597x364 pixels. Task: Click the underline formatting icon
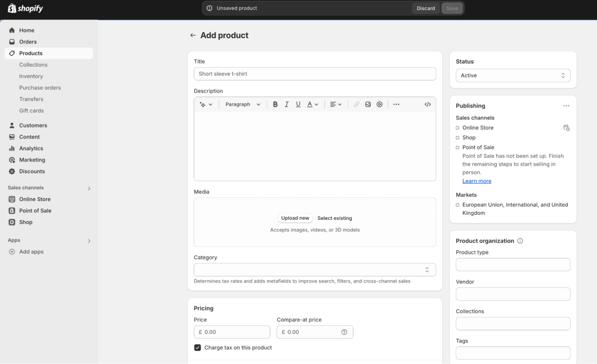click(x=298, y=104)
